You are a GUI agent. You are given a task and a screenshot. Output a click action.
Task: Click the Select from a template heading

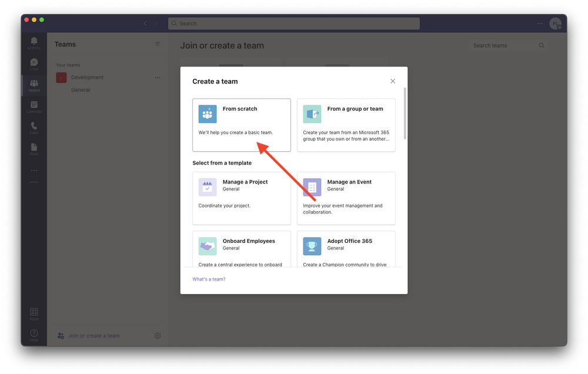tap(222, 163)
